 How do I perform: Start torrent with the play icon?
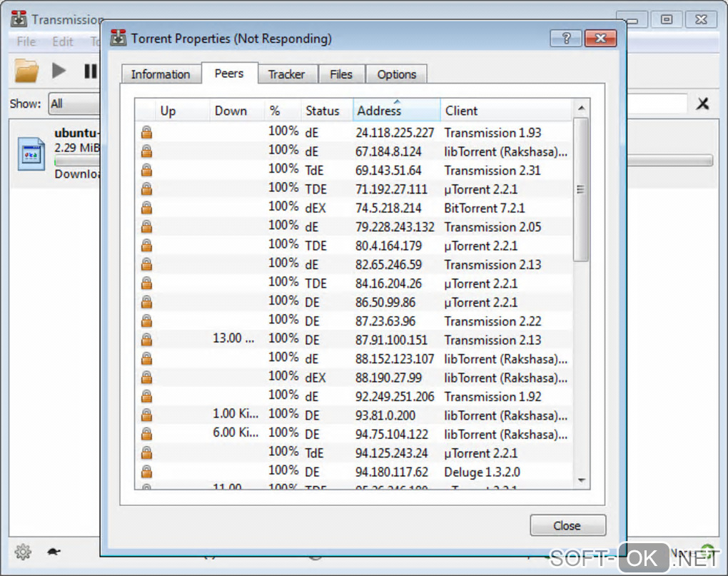click(x=59, y=71)
